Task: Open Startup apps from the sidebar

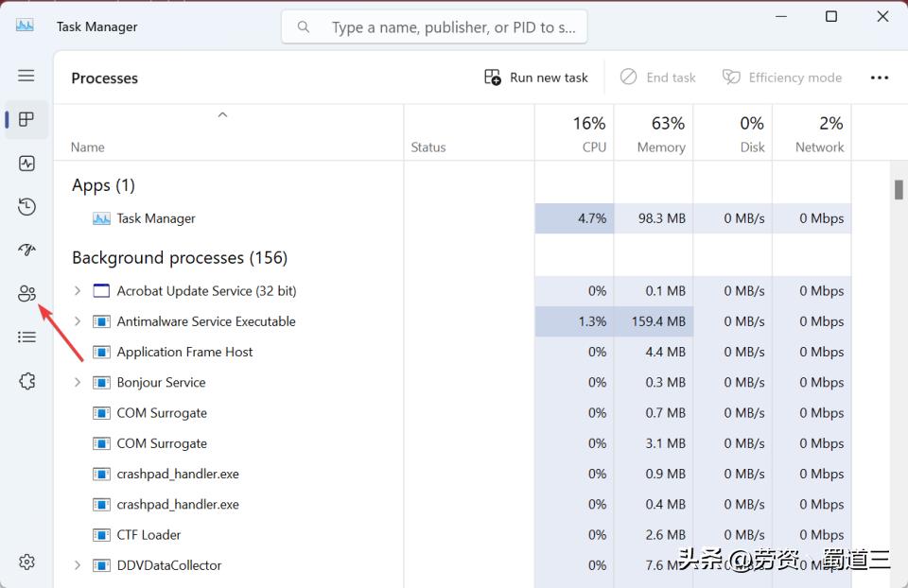Action: click(x=26, y=250)
